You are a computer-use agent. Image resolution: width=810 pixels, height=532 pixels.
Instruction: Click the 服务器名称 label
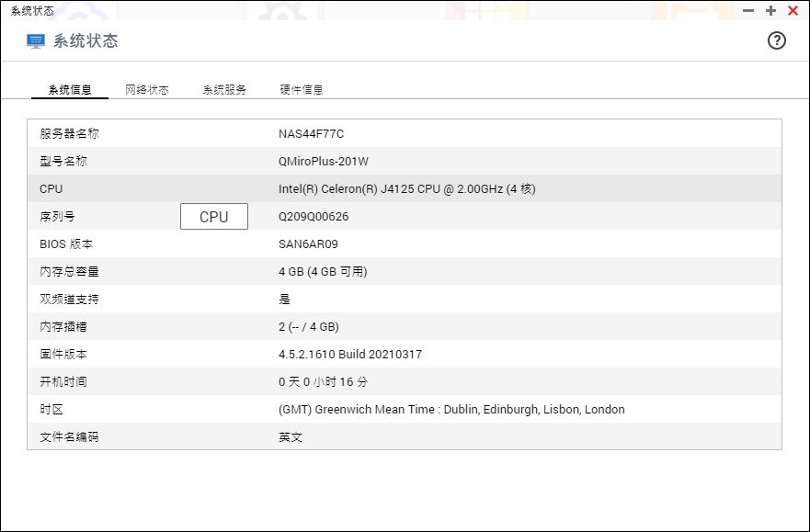[69, 133]
